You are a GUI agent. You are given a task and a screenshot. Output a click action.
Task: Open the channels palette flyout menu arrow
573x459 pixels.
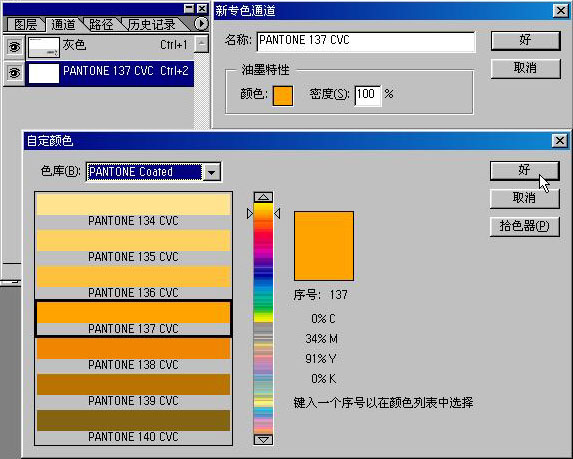(x=201, y=24)
